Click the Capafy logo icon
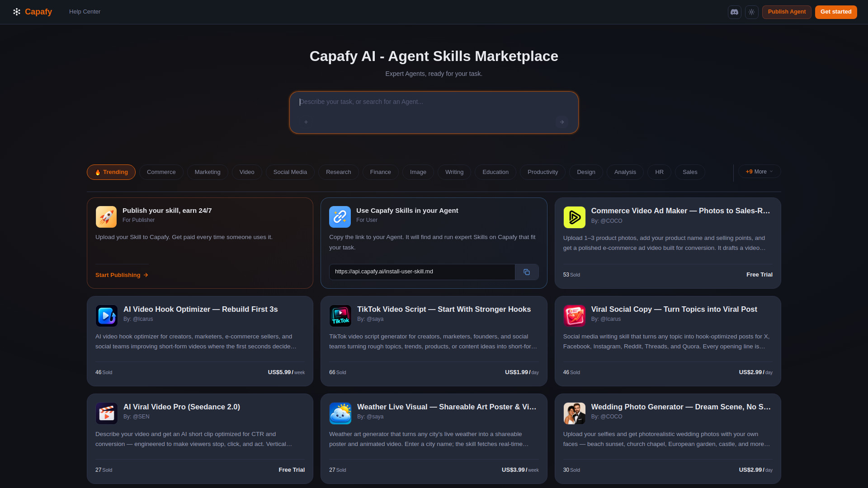The image size is (868, 488). 17,12
